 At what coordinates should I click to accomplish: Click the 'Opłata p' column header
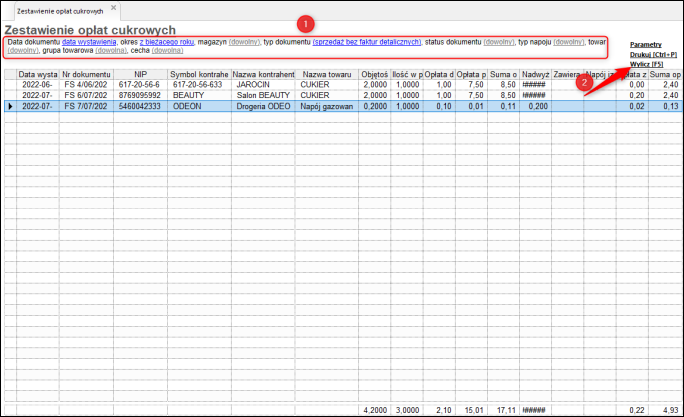tap(471, 74)
